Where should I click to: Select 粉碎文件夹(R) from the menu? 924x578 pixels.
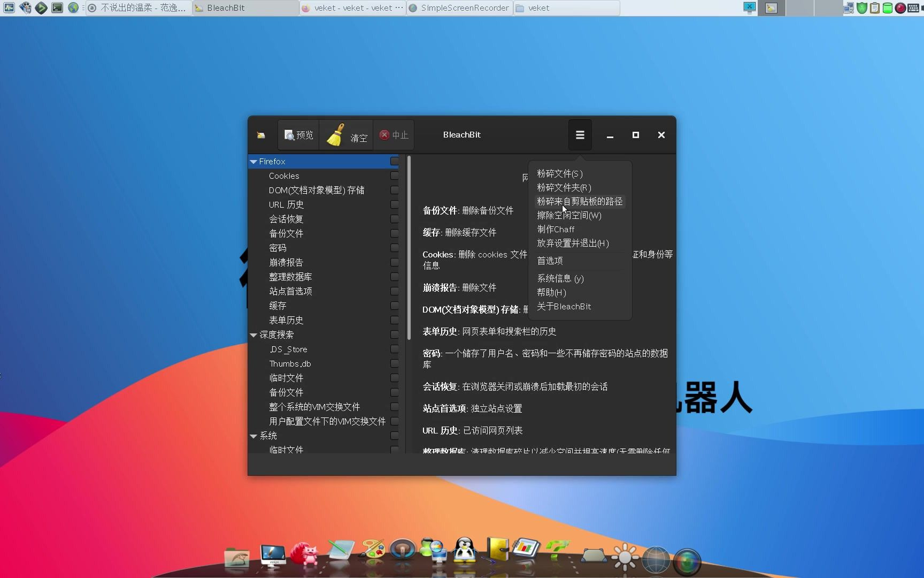point(580,187)
